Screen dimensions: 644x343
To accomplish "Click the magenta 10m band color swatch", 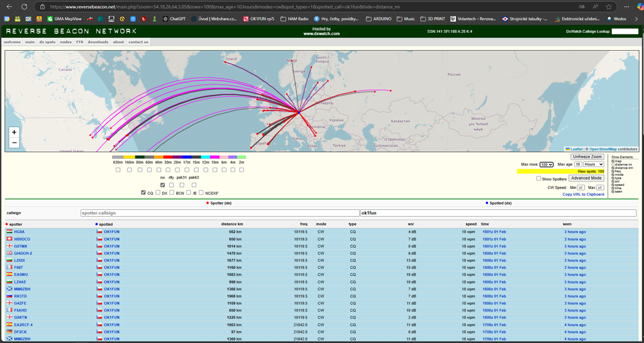I will (214, 157).
